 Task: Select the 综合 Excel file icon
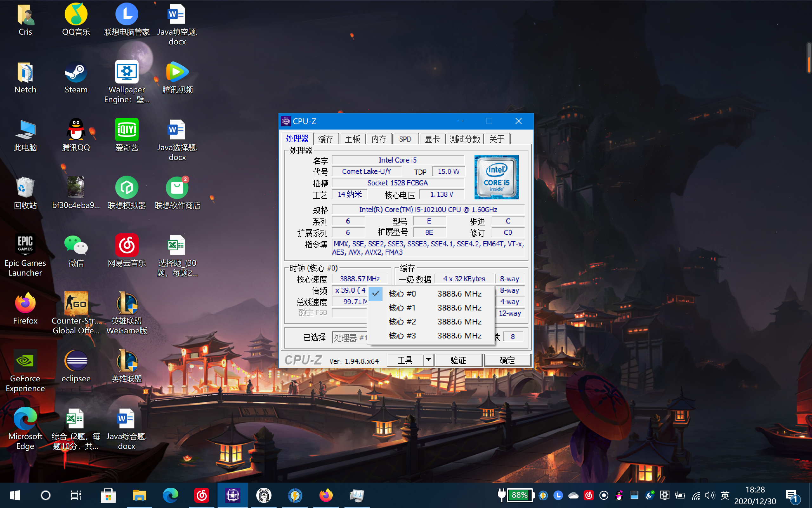pos(76,419)
